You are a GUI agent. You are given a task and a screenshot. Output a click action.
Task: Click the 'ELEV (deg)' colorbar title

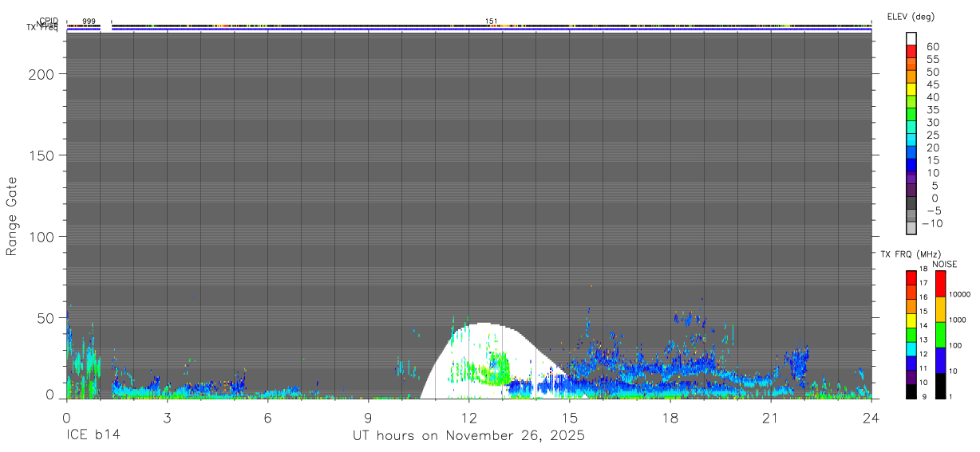click(x=911, y=17)
